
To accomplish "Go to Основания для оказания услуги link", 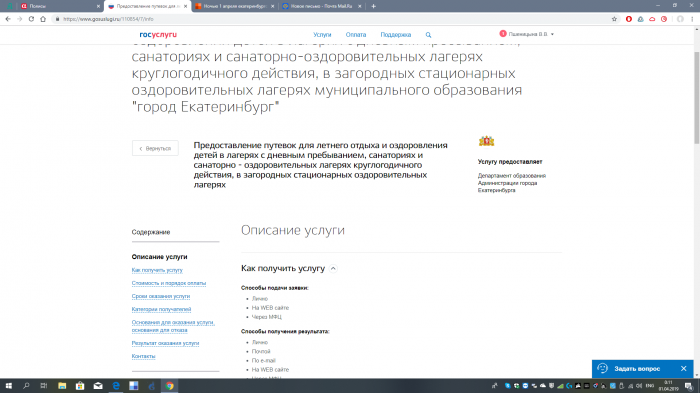I will [173, 326].
